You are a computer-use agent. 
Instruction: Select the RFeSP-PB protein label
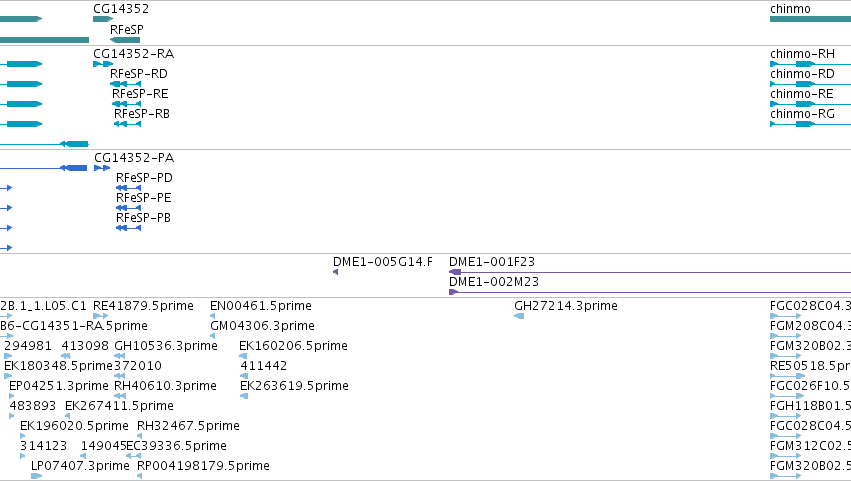pyautogui.click(x=143, y=218)
